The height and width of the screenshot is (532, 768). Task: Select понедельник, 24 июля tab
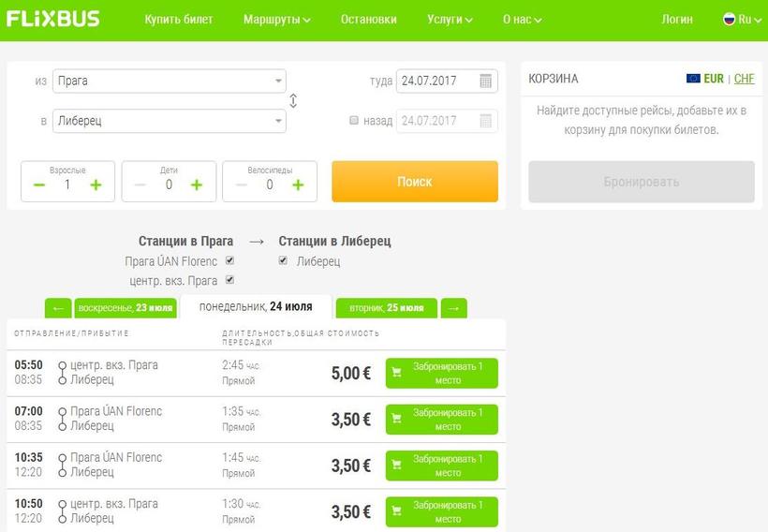point(256,306)
